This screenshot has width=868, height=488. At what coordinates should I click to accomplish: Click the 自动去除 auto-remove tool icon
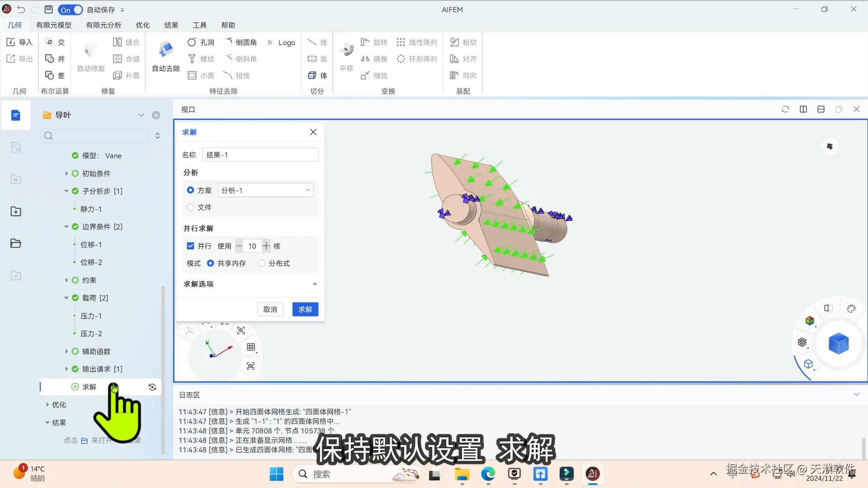point(165,50)
